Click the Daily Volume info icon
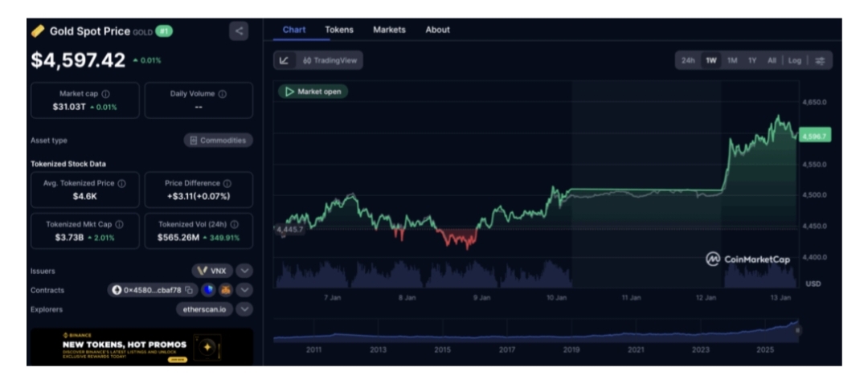The width and height of the screenshot is (868, 392). coord(223,94)
